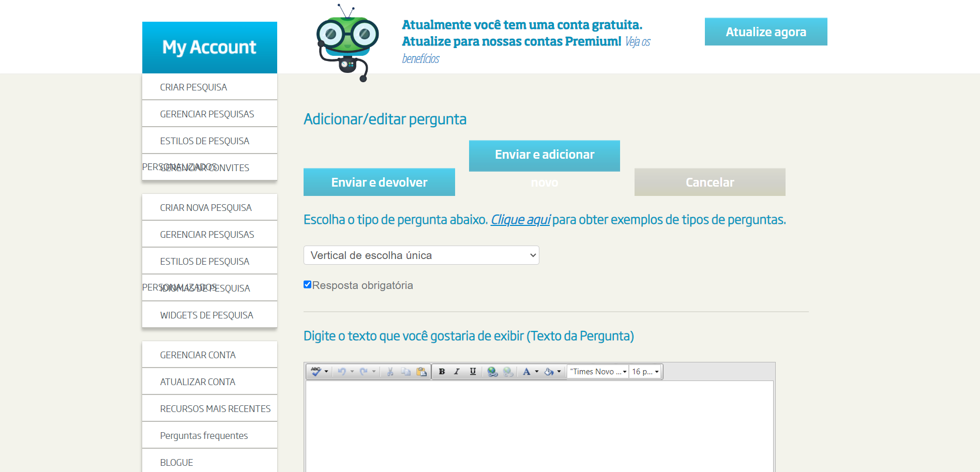
Task: Toggle underline formatting
Action: pyautogui.click(x=473, y=372)
